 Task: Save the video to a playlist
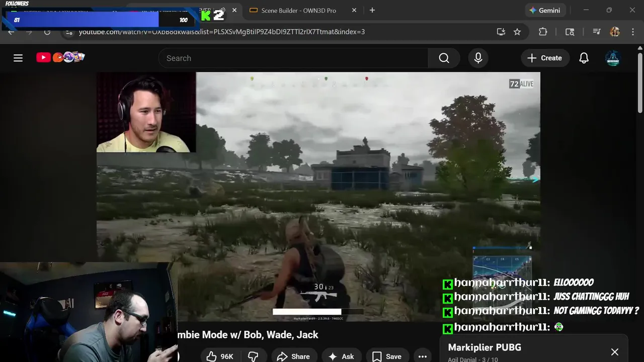[x=387, y=356]
